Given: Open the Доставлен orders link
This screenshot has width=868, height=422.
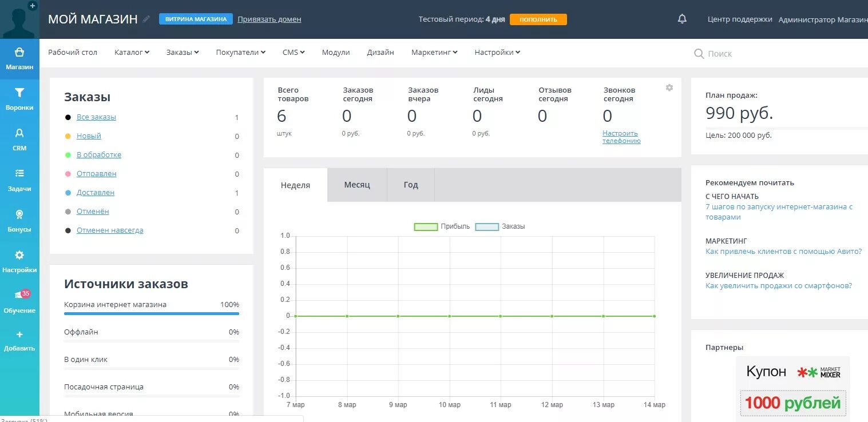Looking at the screenshot, I should click(x=96, y=192).
